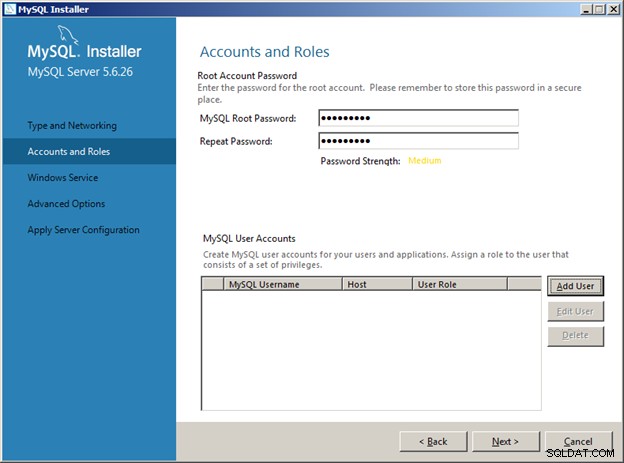Screen dimensions: 624x463
Task: Cancel the installer configuration
Action: [x=578, y=442]
